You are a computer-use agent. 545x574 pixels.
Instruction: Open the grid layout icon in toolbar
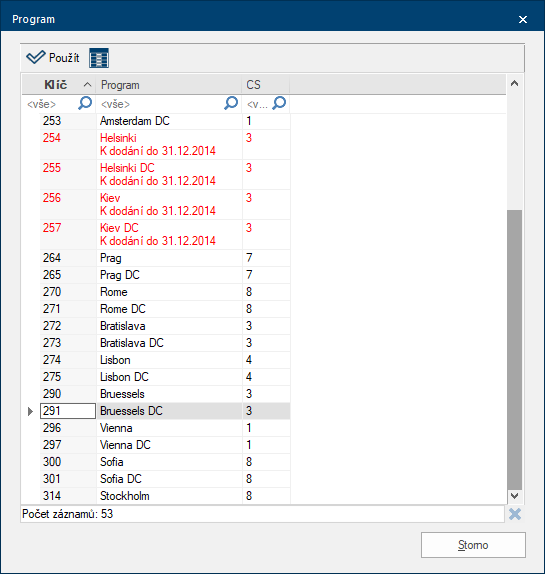point(99,58)
